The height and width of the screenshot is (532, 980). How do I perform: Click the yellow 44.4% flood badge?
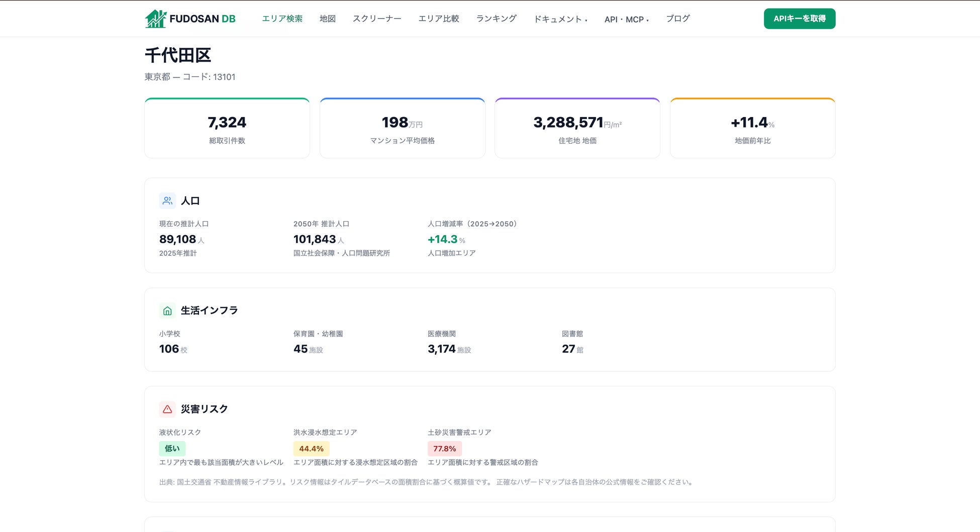(312, 449)
